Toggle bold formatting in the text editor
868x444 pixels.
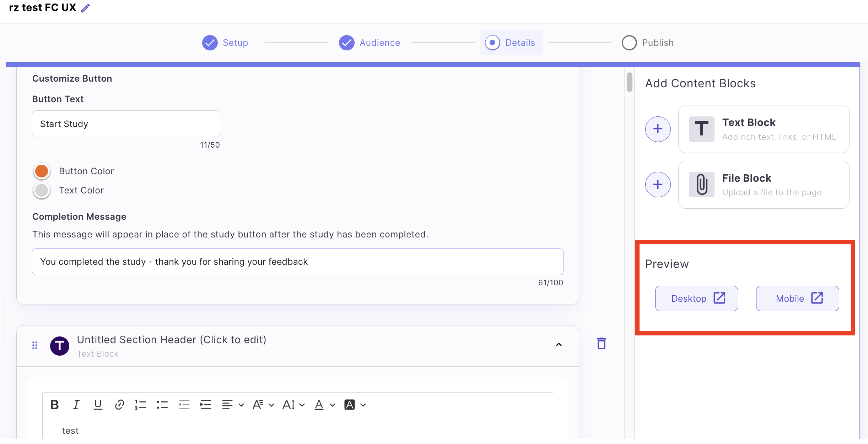(54, 404)
